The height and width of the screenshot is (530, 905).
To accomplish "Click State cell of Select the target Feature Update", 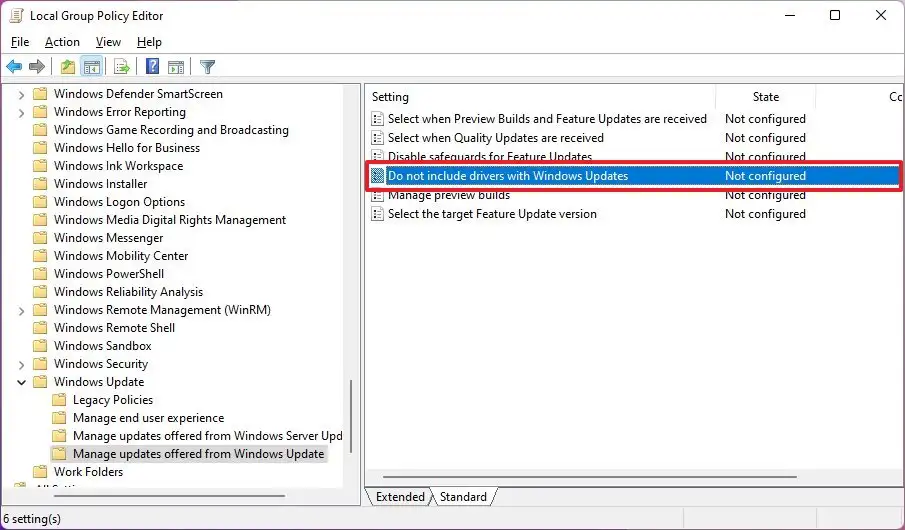I will pos(765,214).
